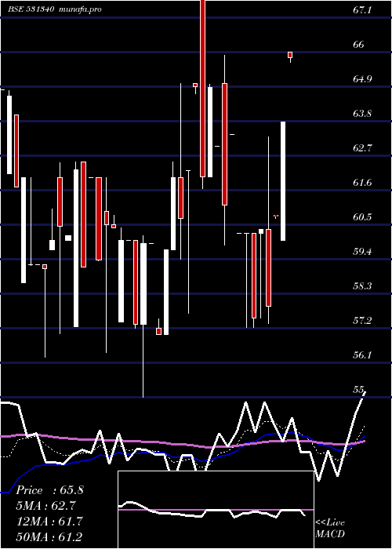Click the tall white candle reaching 63.8
392x549 pixels.
[x=283, y=181]
